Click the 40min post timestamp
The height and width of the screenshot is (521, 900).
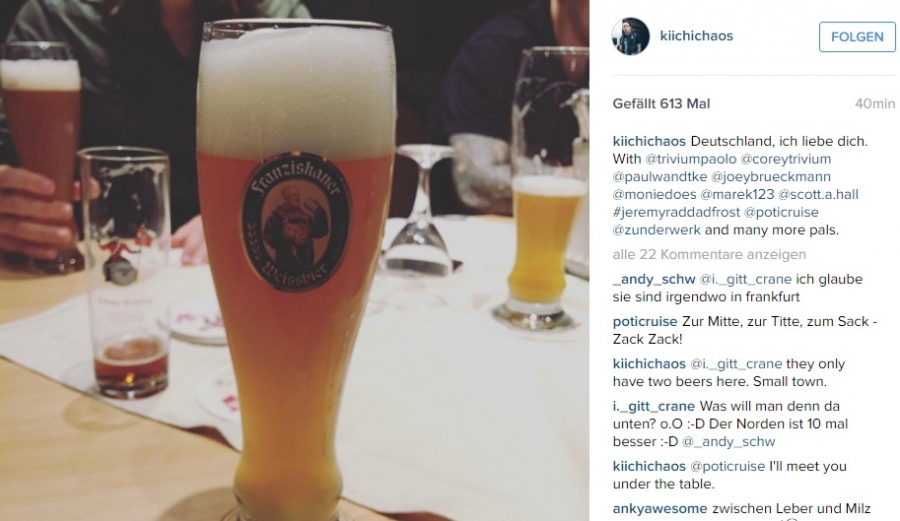click(875, 104)
